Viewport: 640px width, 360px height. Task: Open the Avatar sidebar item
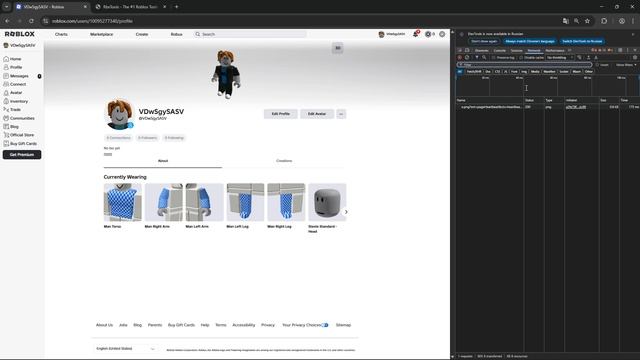point(13,93)
